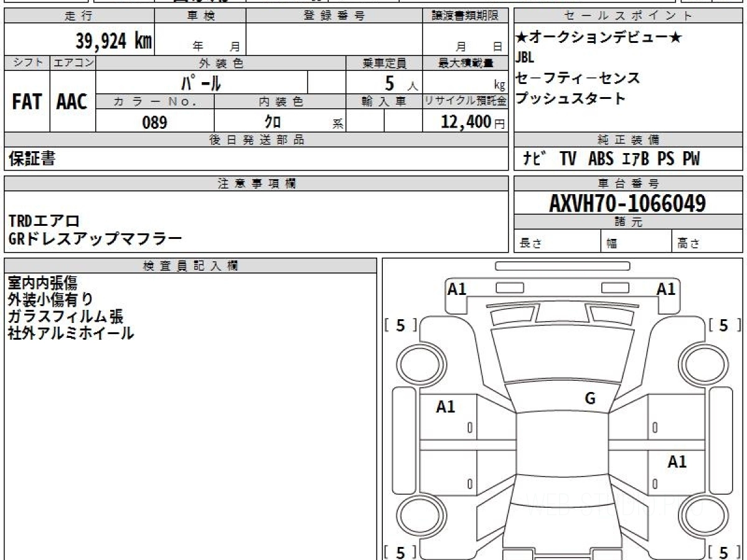Viewport: 747px width, 560px height.
Task: Select the 車台番号 header
Action: pyautogui.click(x=628, y=184)
